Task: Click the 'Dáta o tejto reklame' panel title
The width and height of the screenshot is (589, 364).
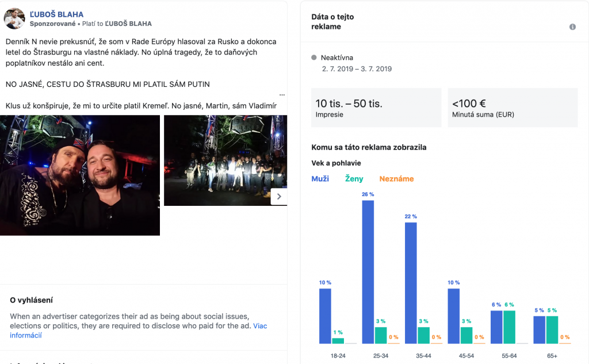Action: coord(332,22)
